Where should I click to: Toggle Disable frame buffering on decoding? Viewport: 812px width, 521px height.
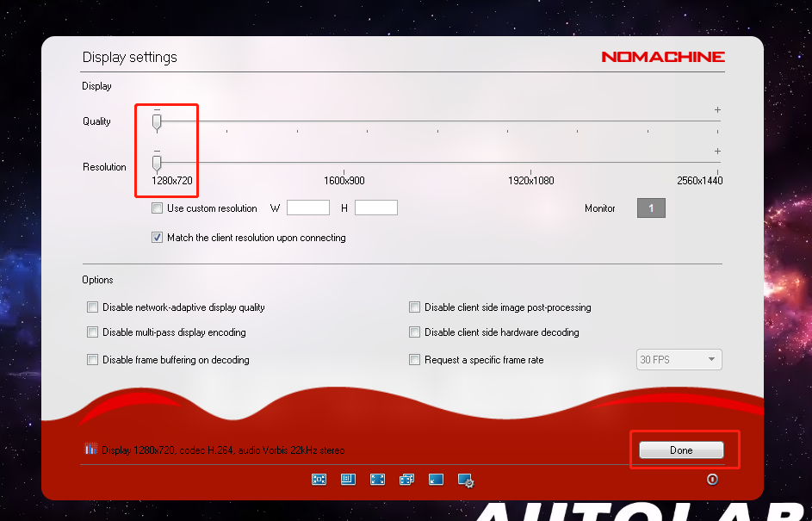tap(93, 360)
